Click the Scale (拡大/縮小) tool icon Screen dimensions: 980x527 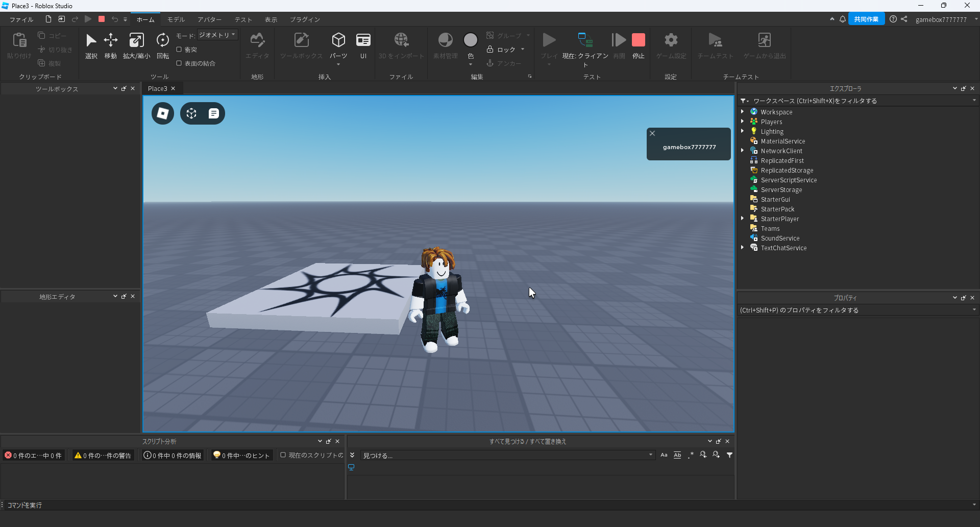click(x=136, y=41)
